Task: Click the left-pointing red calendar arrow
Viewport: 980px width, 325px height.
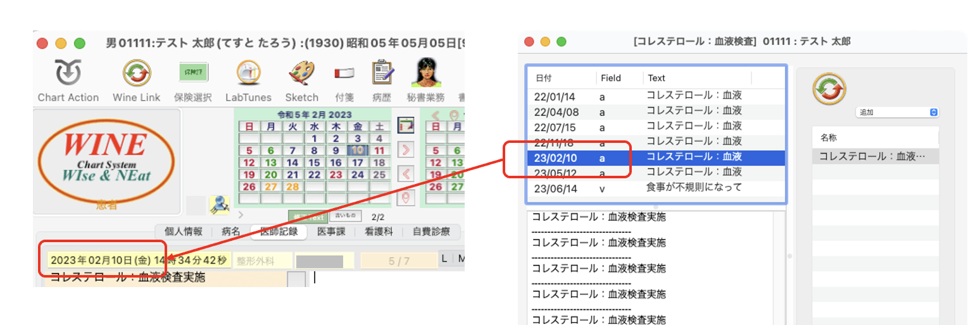Action: (x=405, y=174)
